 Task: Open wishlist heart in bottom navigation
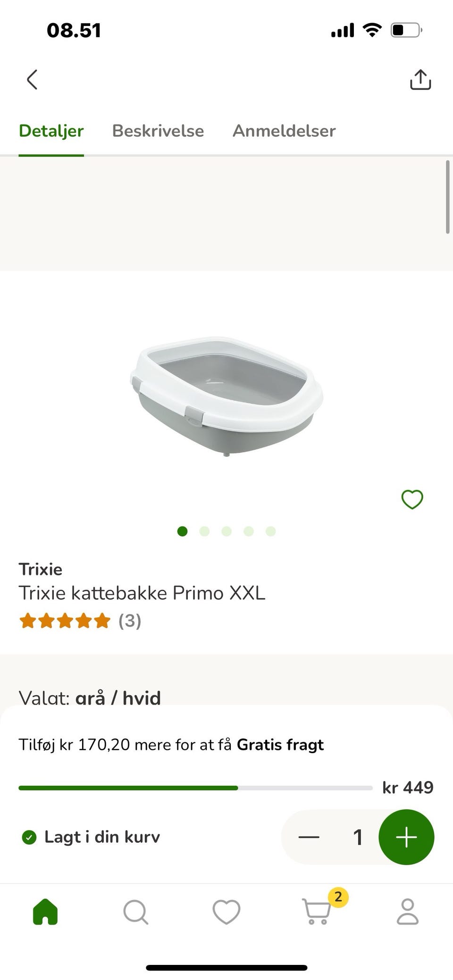click(226, 912)
